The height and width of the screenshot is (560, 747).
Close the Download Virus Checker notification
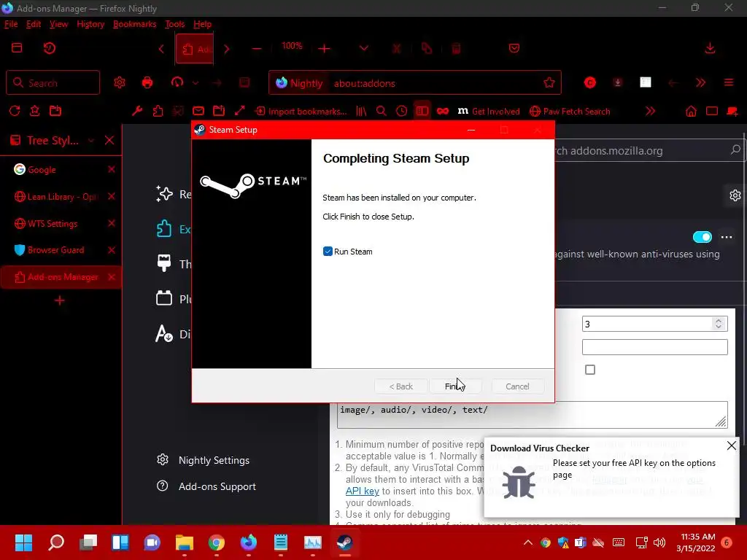[731, 446]
